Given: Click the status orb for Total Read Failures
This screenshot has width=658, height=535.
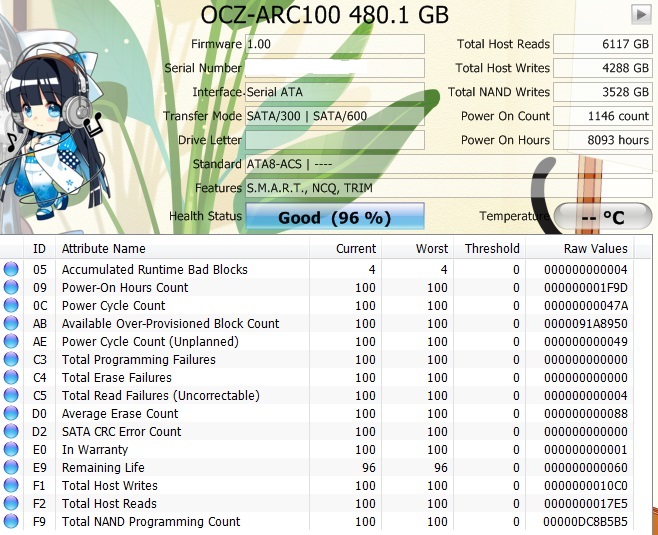Looking at the screenshot, I should click(x=11, y=395).
